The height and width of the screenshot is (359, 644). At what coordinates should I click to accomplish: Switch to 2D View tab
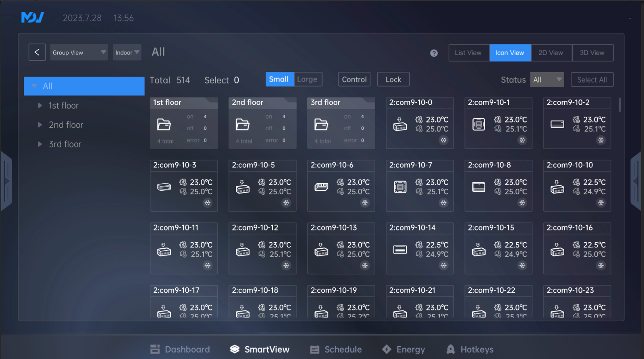click(551, 53)
